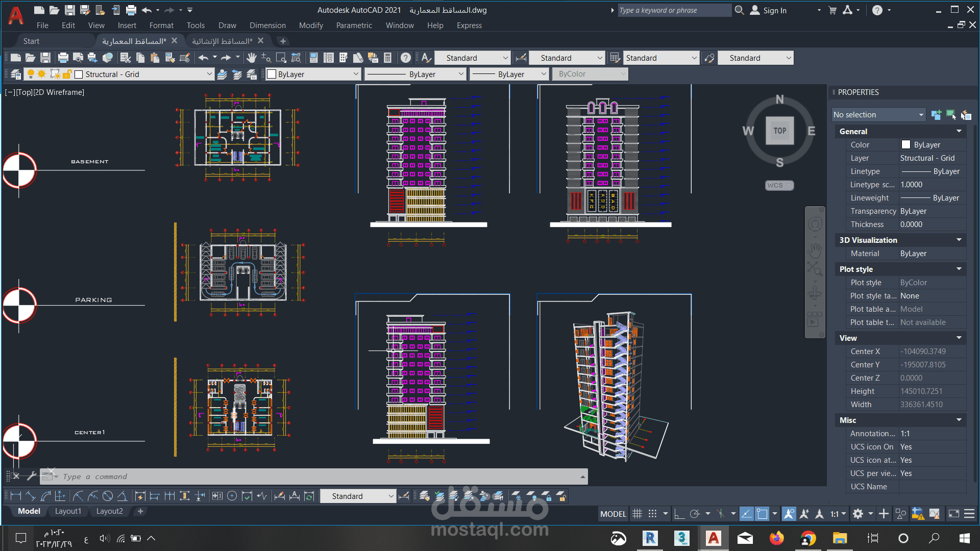Toggle 2D Object Snap in status bar

point(762,514)
